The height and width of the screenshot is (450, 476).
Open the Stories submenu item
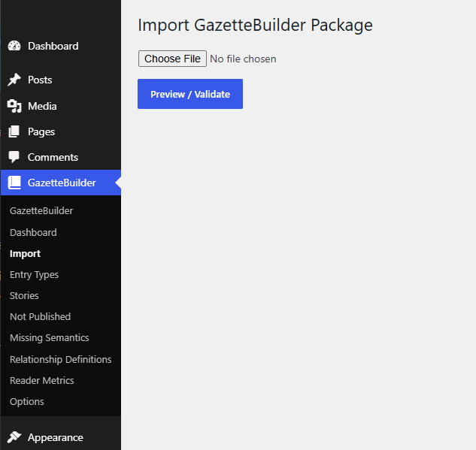(24, 296)
